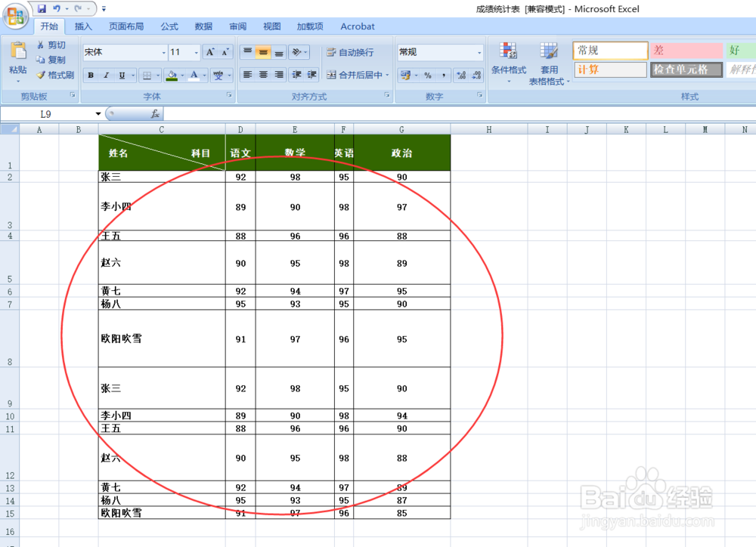Click the Office button logo

[x=15, y=17]
